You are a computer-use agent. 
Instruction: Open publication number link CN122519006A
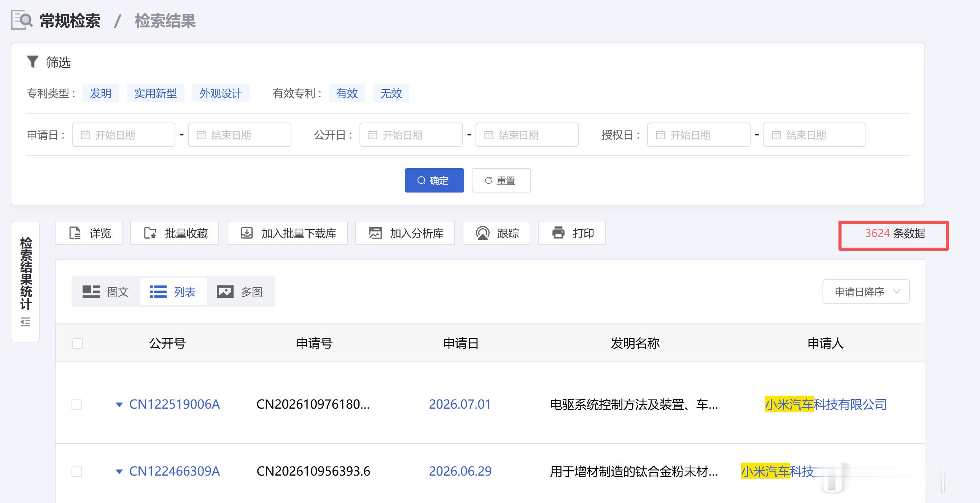175,404
